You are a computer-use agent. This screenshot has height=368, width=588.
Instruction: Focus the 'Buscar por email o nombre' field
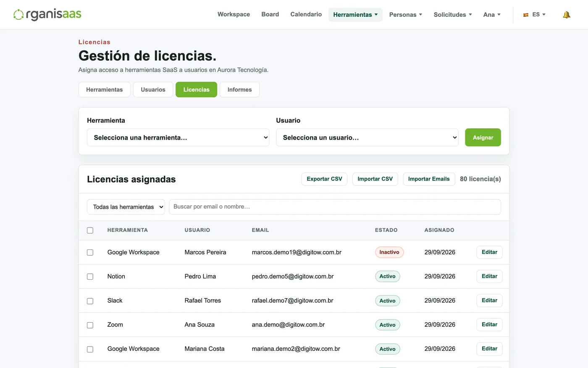tap(335, 207)
